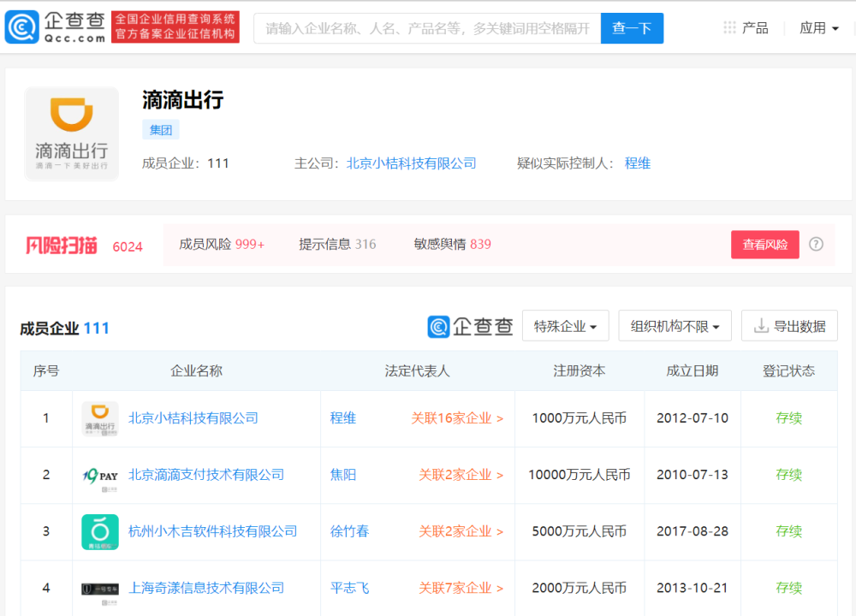Click the Didi Chuxing group logo
This screenshot has width=856, height=616.
(72, 133)
